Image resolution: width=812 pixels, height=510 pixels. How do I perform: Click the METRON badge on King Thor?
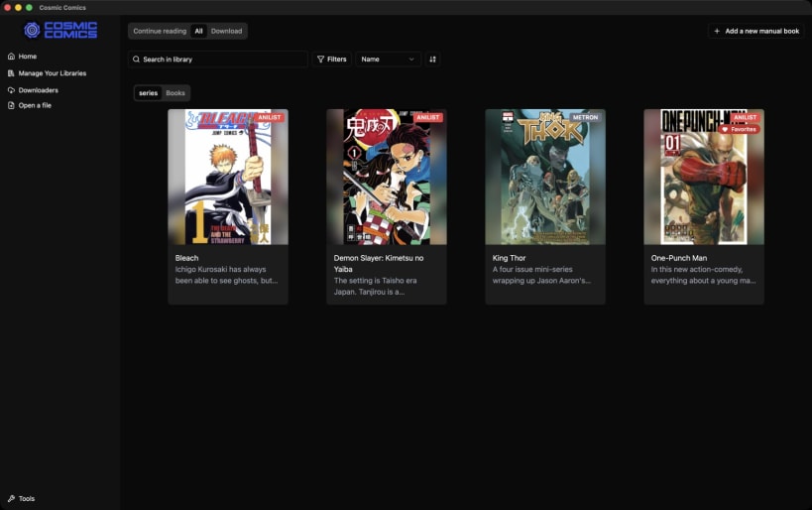coord(585,118)
